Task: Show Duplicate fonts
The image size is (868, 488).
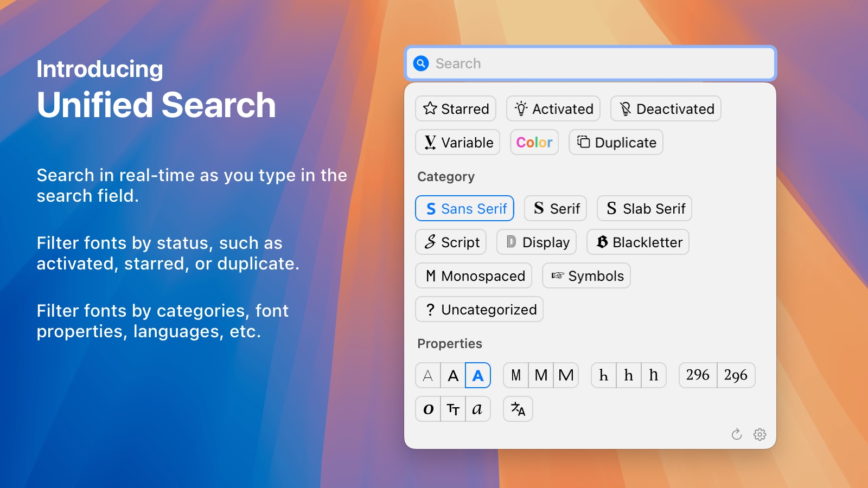Action: (x=616, y=143)
